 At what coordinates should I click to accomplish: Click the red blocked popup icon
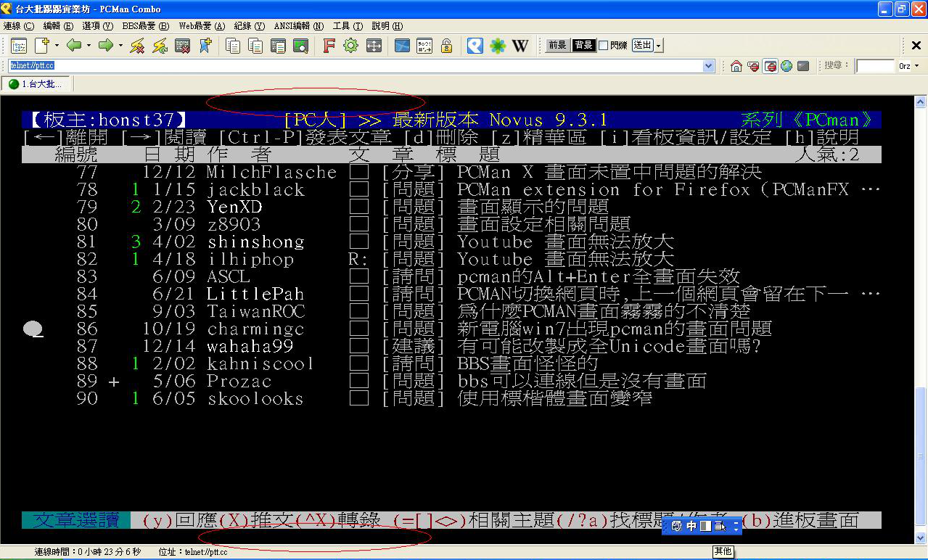pyautogui.click(x=754, y=66)
